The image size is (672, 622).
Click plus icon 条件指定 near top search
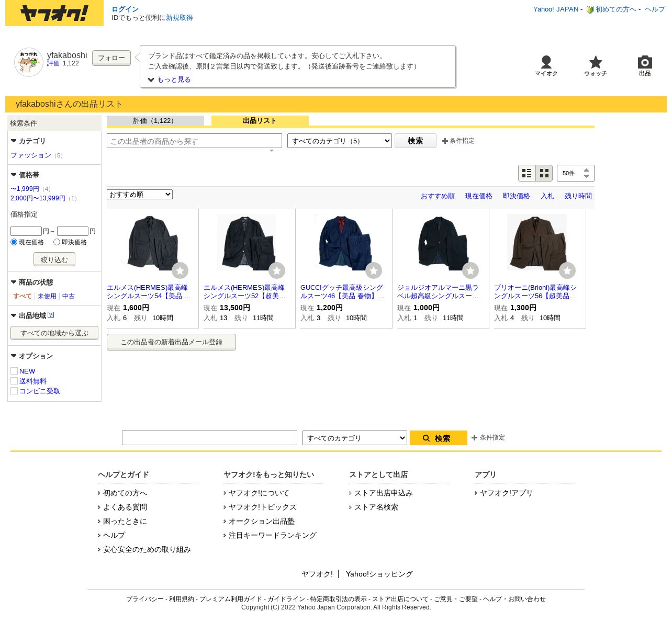click(x=445, y=141)
